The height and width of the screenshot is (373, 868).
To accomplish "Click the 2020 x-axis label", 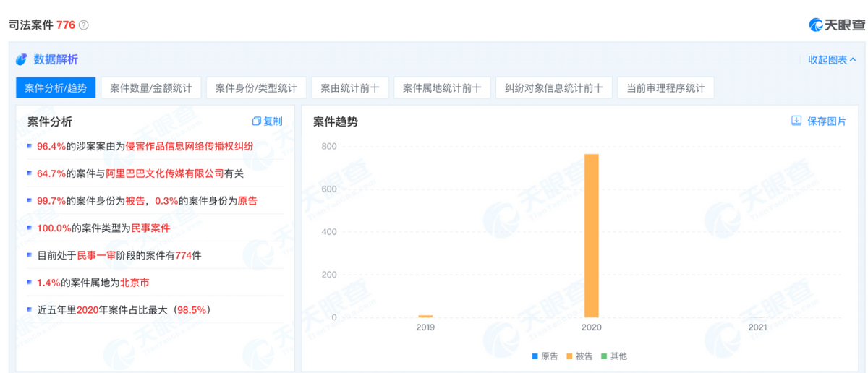I will [x=592, y=327].
